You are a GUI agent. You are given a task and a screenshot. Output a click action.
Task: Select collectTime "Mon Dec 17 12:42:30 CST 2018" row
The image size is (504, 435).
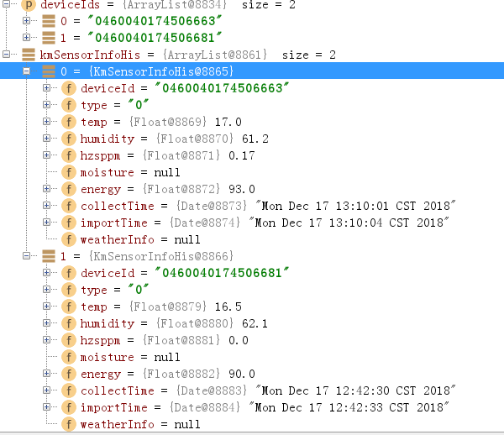click(252, 390)
